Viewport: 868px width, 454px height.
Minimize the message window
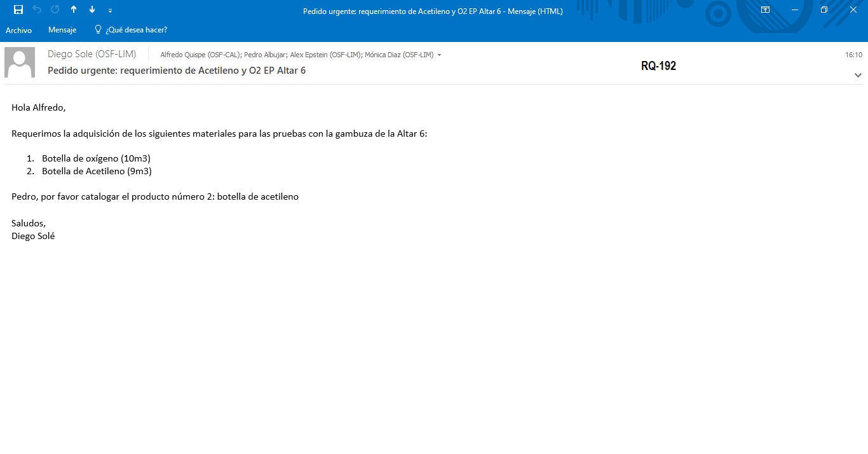(x=795, y=10)
